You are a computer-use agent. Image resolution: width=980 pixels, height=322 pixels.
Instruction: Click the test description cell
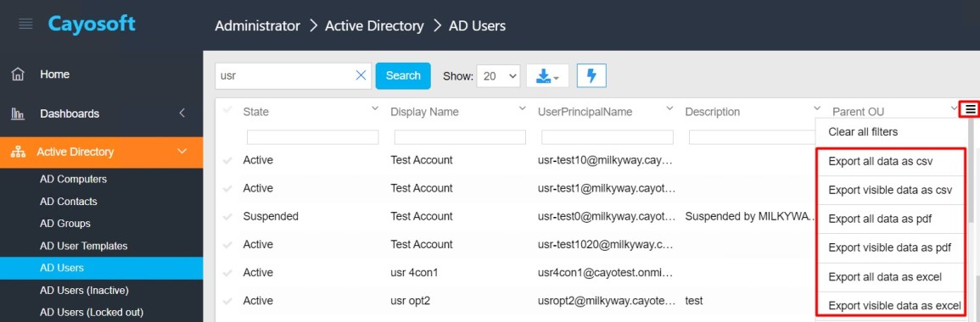coord(694,301)
